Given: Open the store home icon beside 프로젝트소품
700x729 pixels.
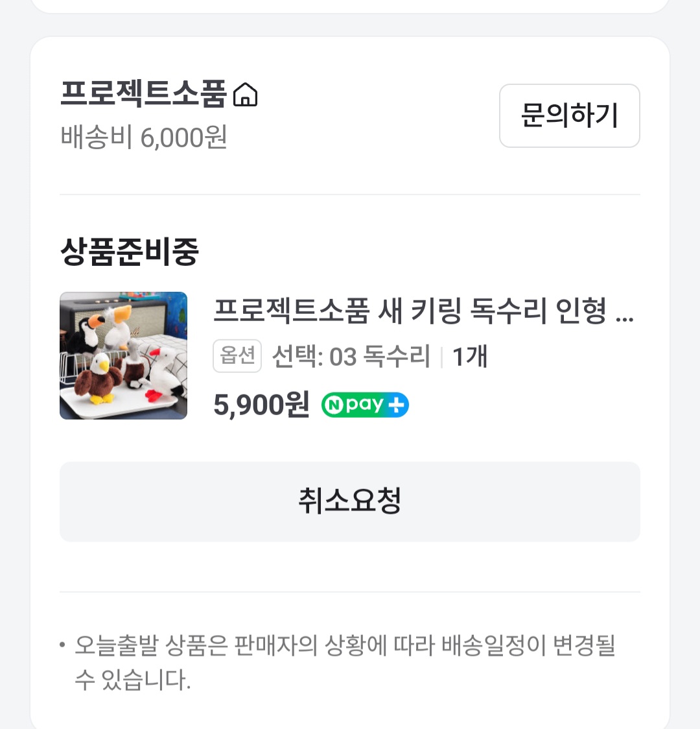Looking at the screenshot, I should pos(245,95).
